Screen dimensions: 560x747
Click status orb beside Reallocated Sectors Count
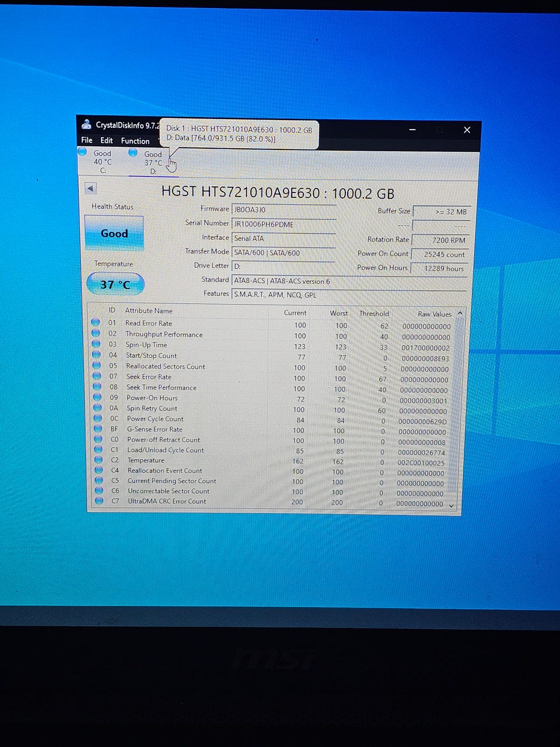point(96,366)
